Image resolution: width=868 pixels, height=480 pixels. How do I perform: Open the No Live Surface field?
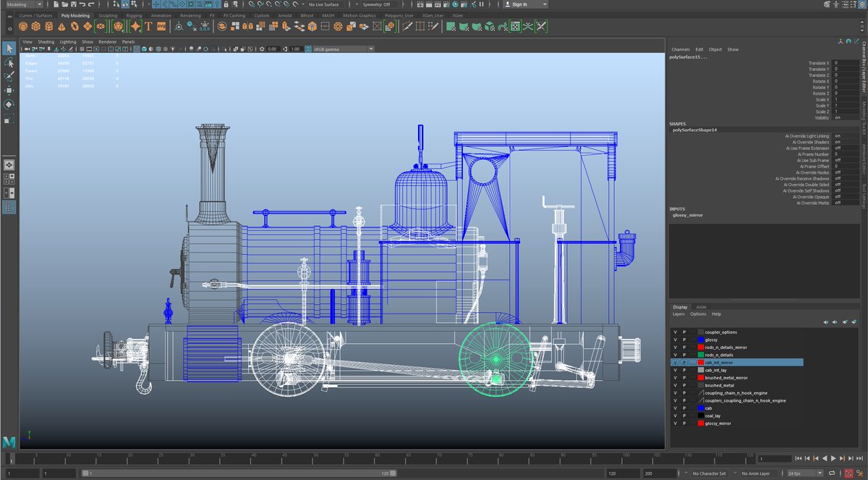pos(327,4)
